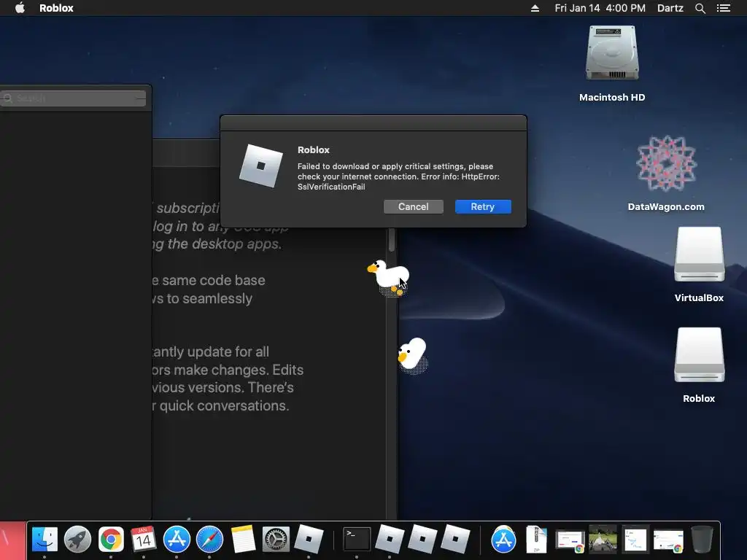Screen dimensions: 747x560
Task: Open the ZIP archive in the Dock
Action: [x=536, y=540]
